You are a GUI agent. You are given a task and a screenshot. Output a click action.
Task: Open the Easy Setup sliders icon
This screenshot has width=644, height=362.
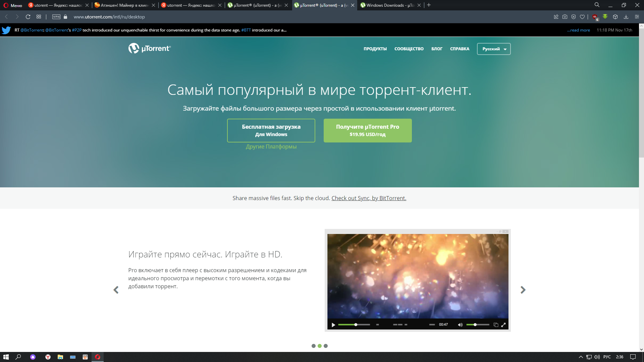637,17
